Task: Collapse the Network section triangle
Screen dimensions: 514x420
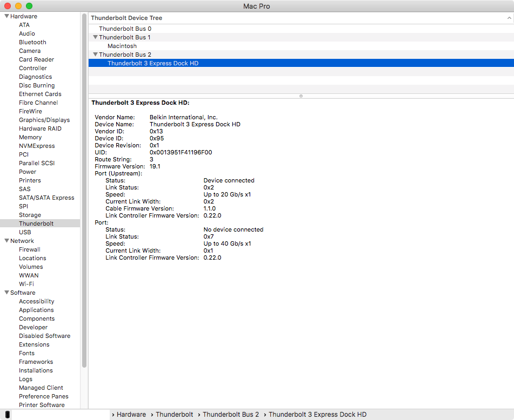Action: (x=6, y=241)
